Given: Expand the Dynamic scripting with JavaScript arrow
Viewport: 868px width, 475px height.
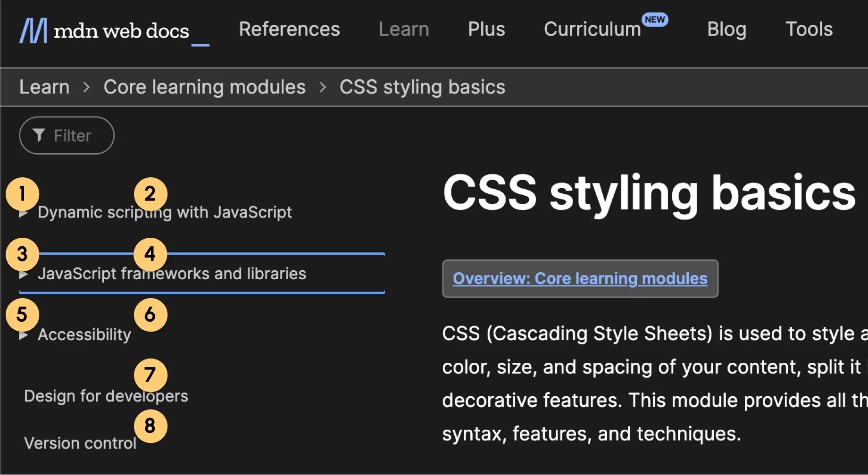Looking at the screenshot, I should (x=23, y=214).
